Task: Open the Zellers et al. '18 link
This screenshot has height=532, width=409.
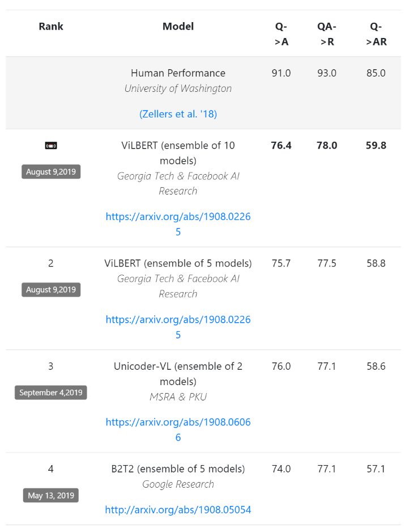Action: click(178, 114)
